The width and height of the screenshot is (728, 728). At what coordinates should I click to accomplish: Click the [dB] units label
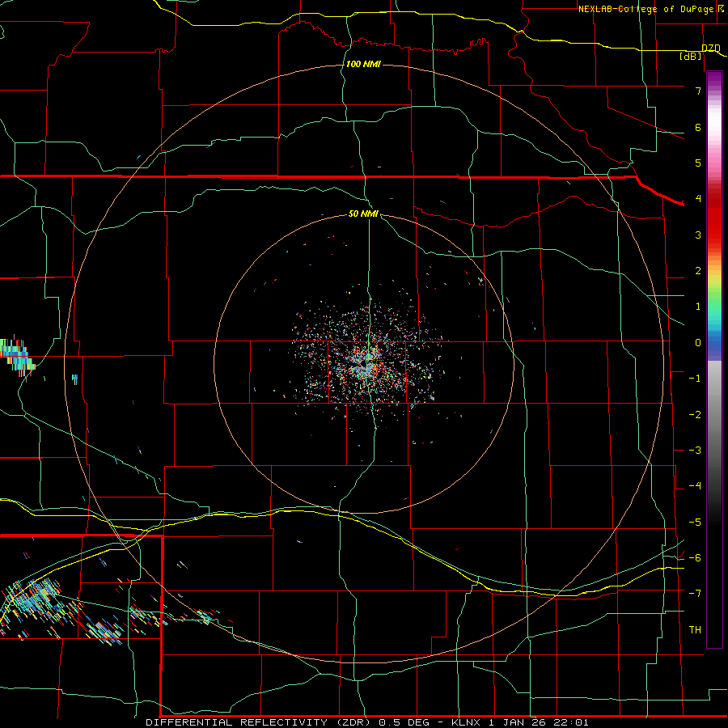pyautogui.click(x=691, y=56)
